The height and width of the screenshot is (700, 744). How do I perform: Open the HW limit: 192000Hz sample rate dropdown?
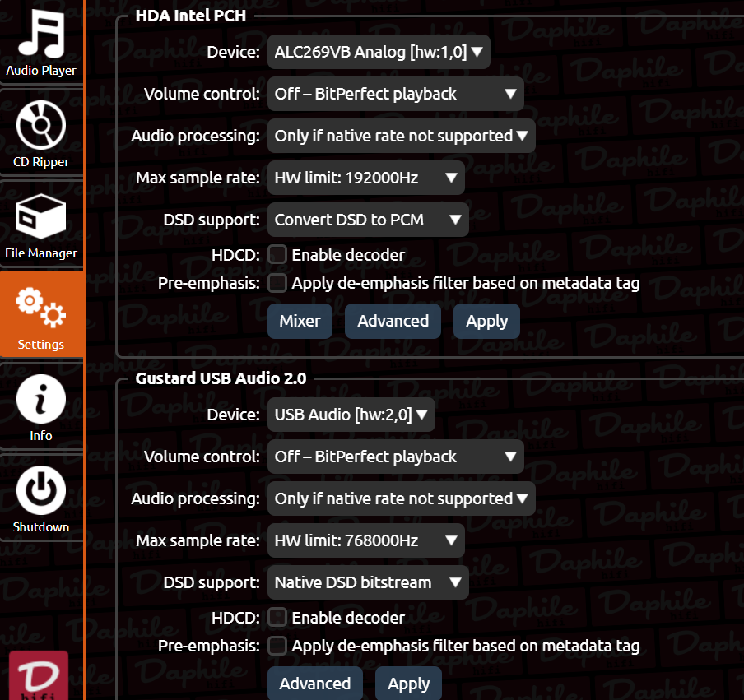point(366,178)
